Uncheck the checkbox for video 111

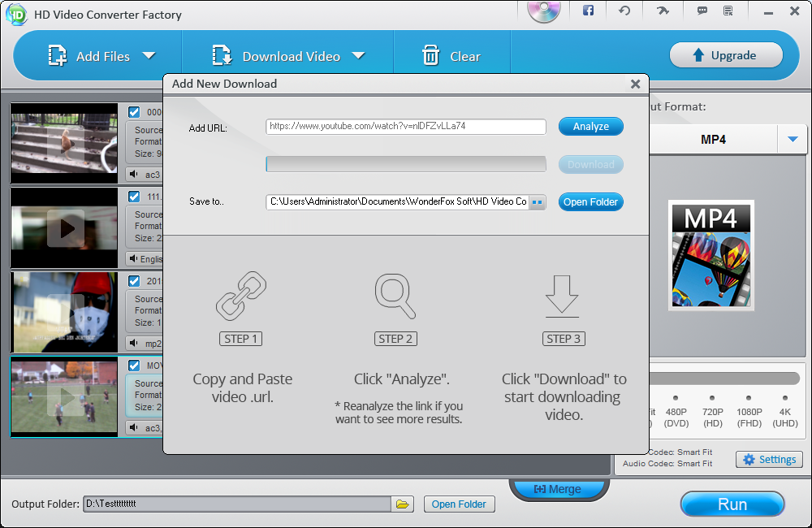tap(134, 197)
